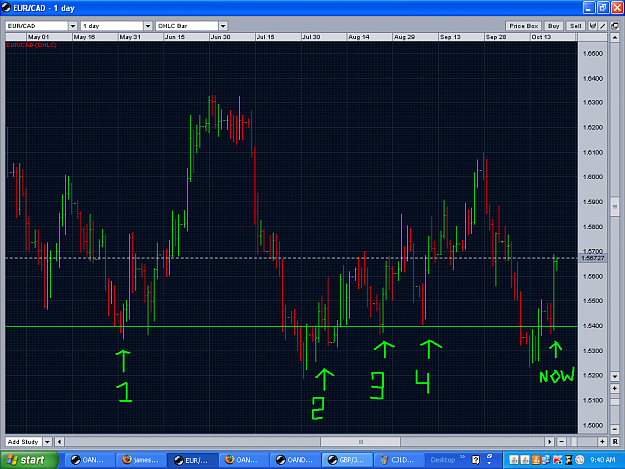The image size is (625, 469).
Task: Click the EUR/CAD (OHLC) chart legend label
Action: click(31, 45)
